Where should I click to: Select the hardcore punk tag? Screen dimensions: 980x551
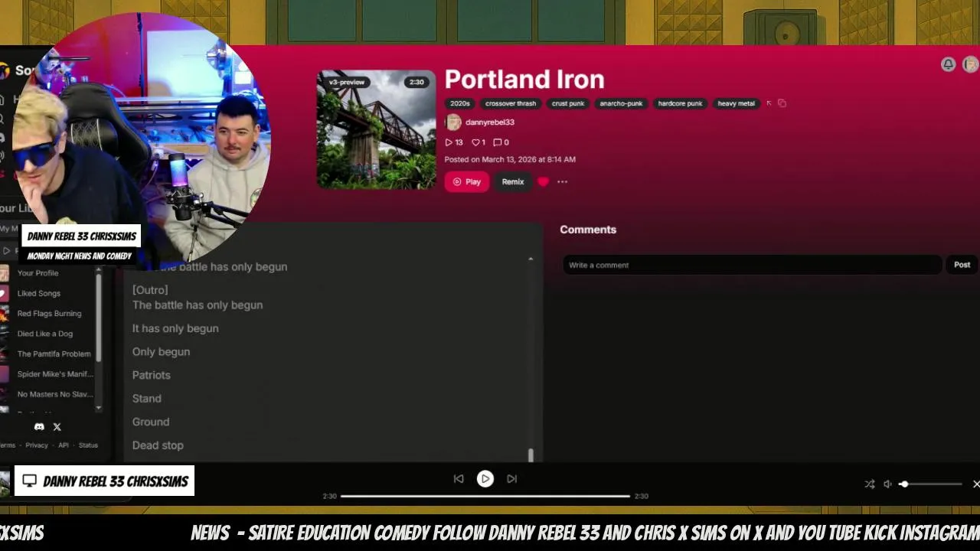(x=680, y=103)
